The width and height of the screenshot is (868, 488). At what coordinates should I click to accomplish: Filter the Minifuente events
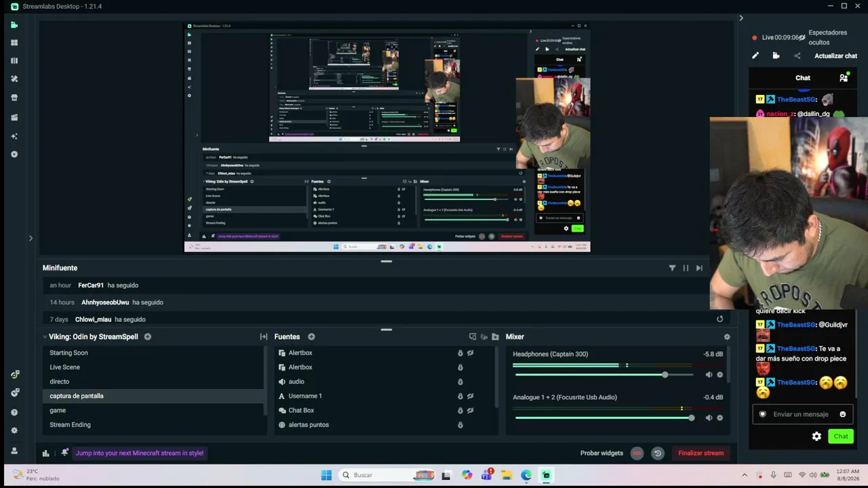672,268
